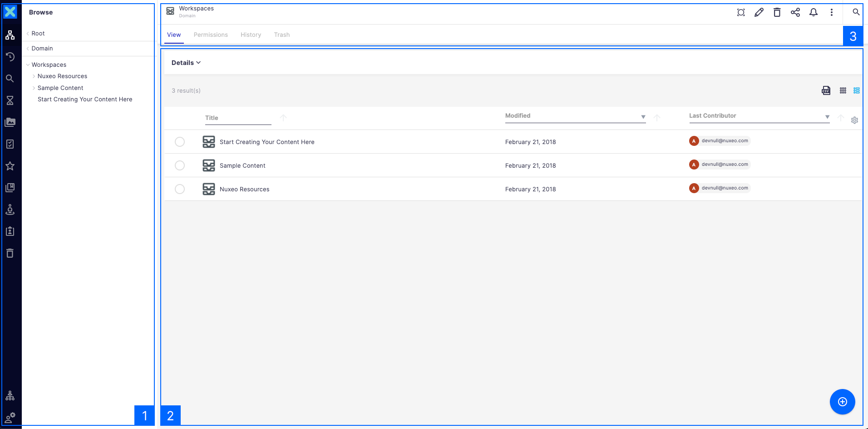The width and height of the screenshot is (868, 429).
Task: Switch to grid view layout
Action: point(843,90)
